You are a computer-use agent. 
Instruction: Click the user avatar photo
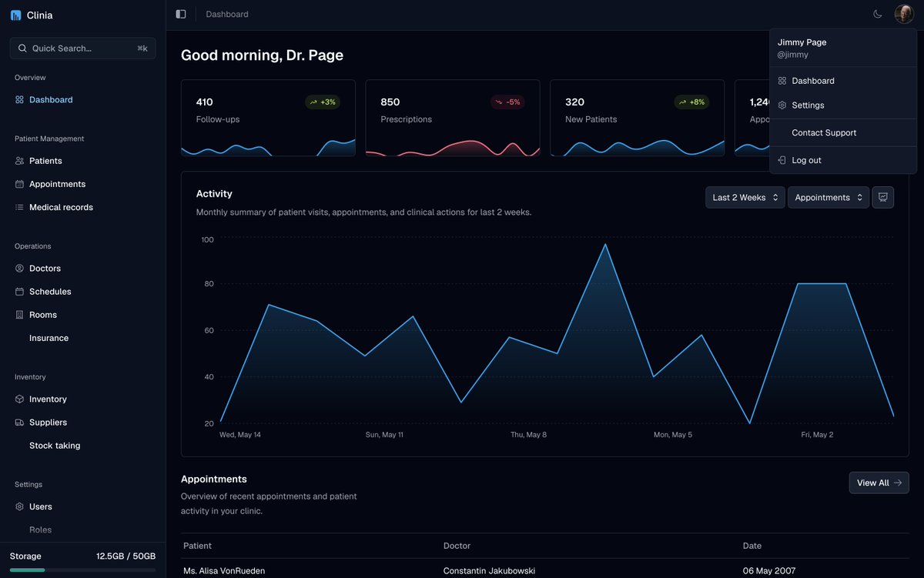coord(903,14)
